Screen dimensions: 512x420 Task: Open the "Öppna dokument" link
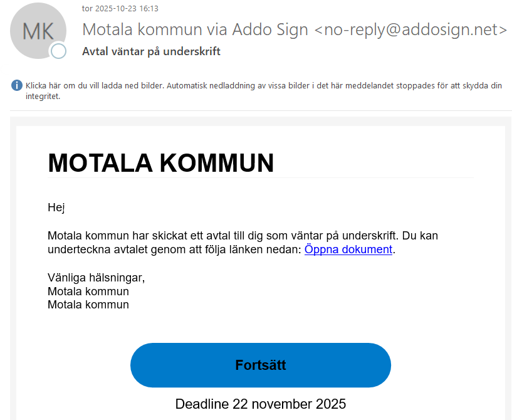click(x=348, y=249)
